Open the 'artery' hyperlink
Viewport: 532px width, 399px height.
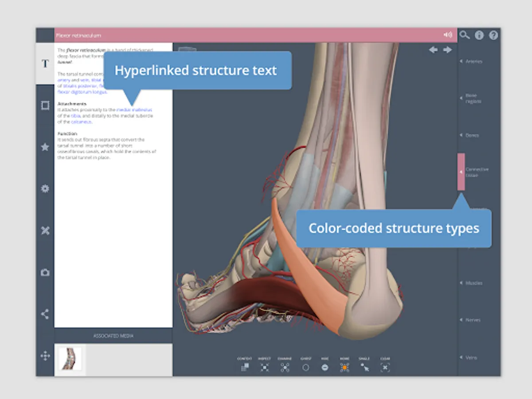click(63, 80)
